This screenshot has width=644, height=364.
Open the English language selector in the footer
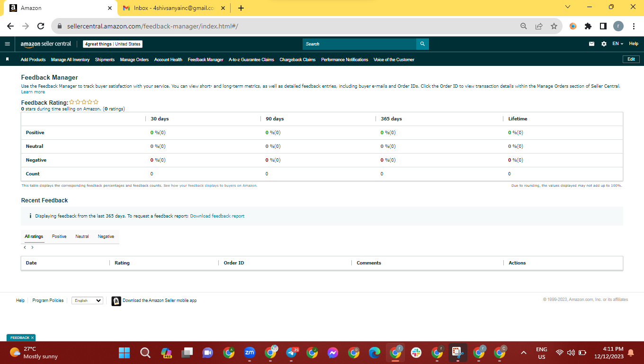(87, 300)
